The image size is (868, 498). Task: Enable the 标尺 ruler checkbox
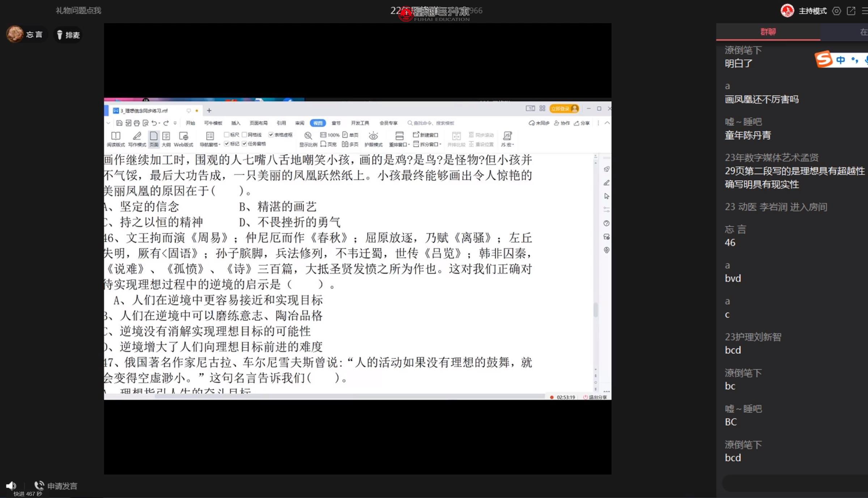click(x=226, y=135)
